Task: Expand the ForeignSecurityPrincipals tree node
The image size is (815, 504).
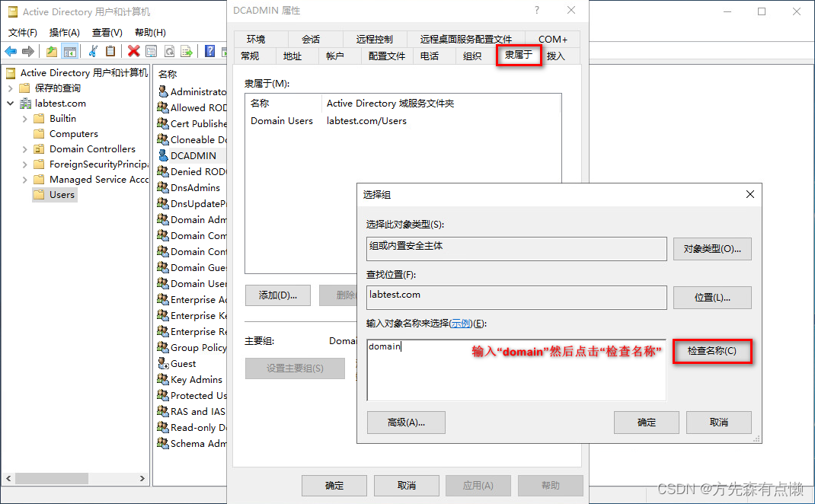Action: click(x=25, y=164)
